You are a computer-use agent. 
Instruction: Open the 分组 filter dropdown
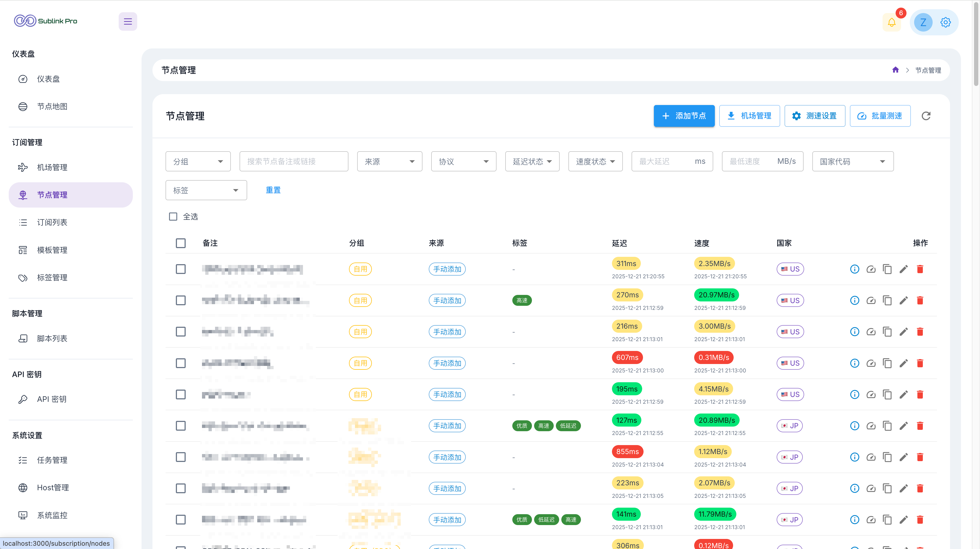point(198,161)
